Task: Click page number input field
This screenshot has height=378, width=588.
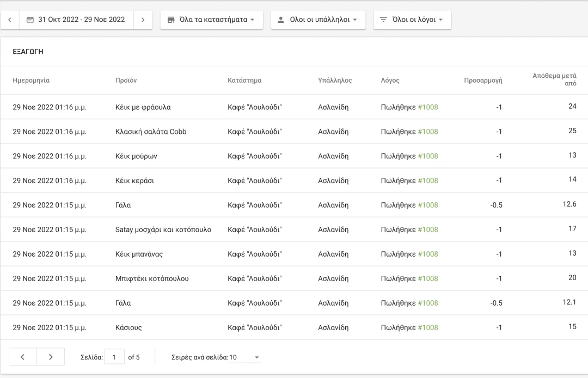Action: (x=114, y=357)
